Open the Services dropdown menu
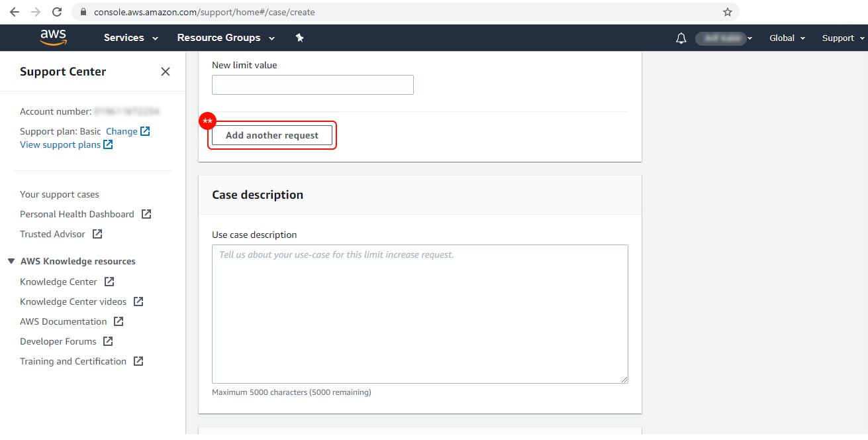Viewport: 868px width, 440px height. [130, 38]
